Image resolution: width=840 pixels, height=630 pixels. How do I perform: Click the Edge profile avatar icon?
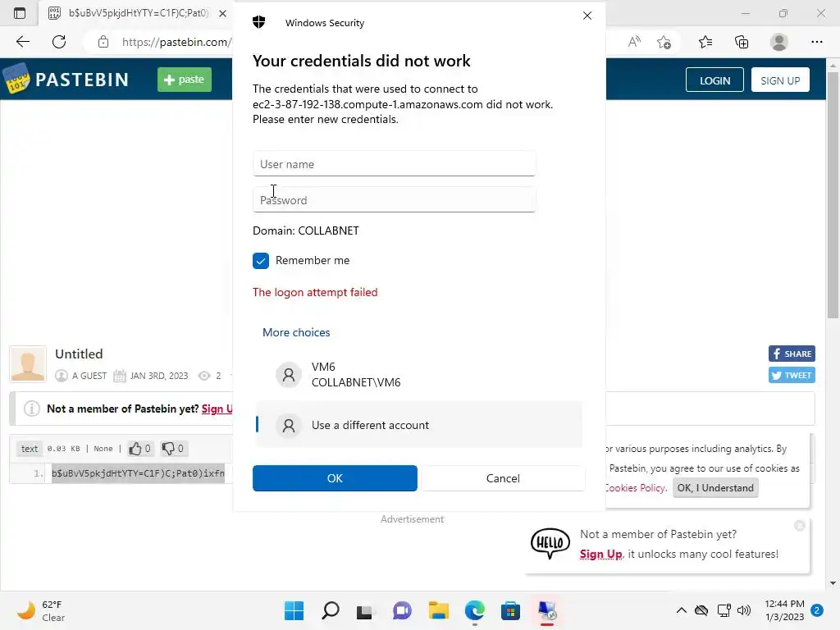point(779,42)
